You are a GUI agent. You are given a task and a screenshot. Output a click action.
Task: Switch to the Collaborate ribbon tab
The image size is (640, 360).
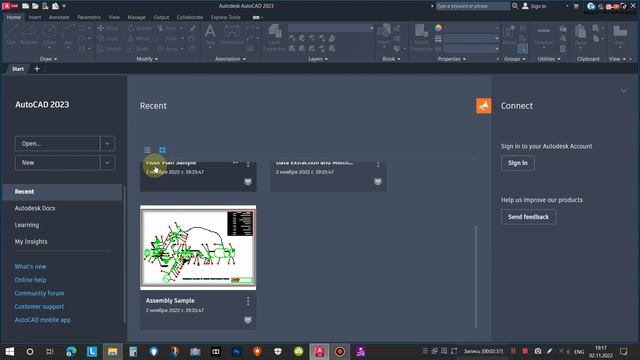[x=189, y=17]
